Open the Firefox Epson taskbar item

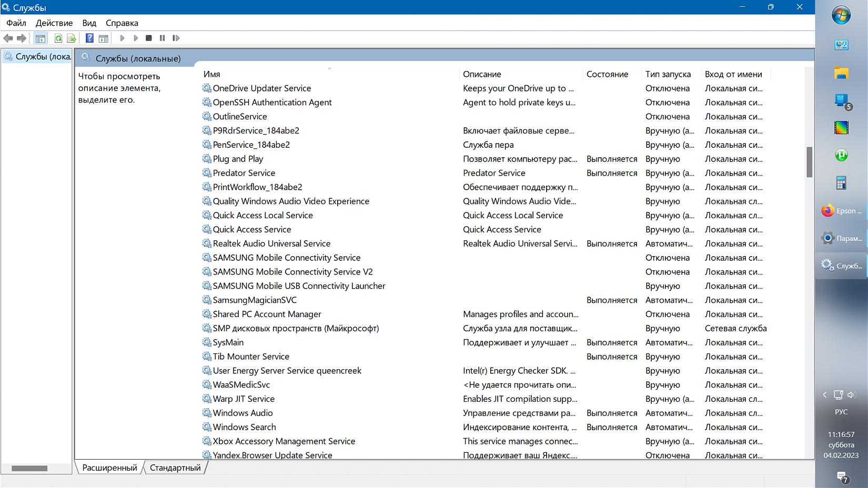(841, 211)
